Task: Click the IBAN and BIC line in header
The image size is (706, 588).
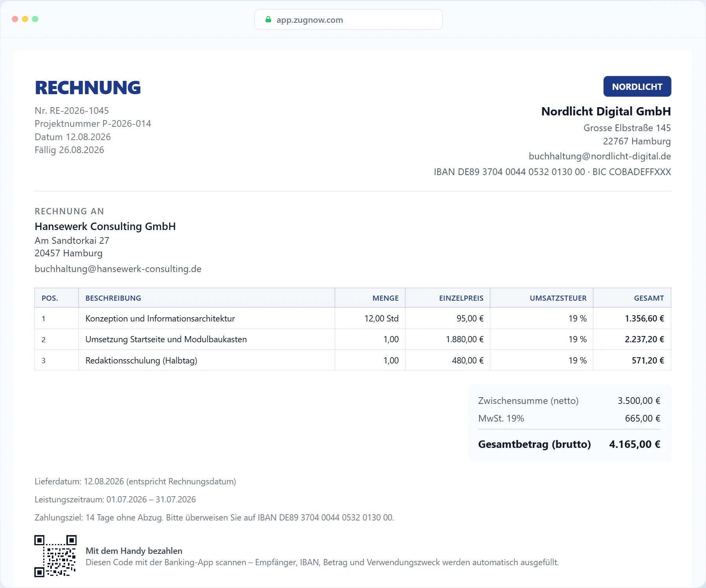Action: (552, 172)
